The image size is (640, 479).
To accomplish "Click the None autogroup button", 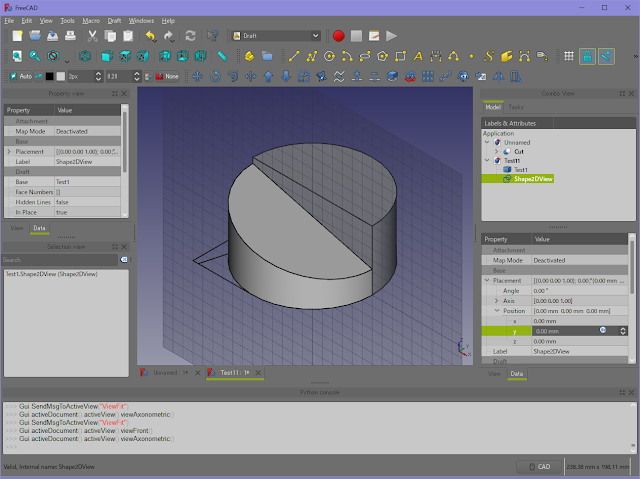I will [167, 76].
